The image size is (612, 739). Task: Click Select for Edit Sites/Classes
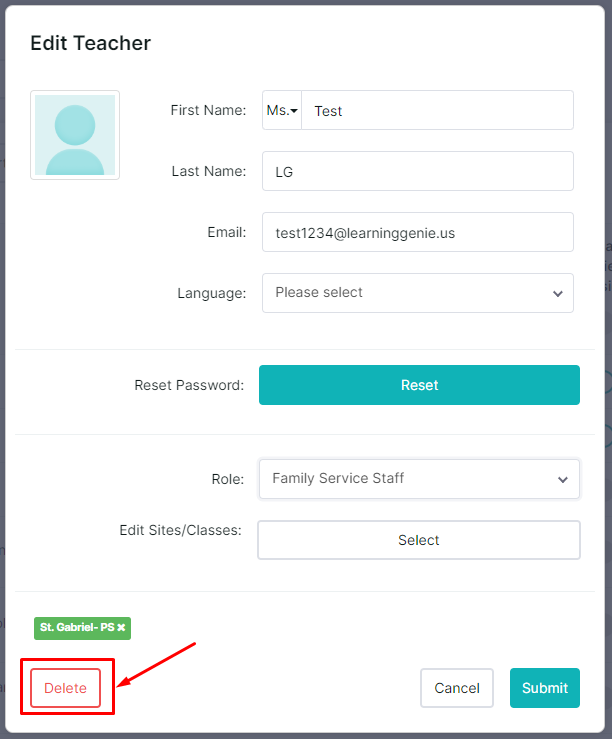click(x=419, y=540)
